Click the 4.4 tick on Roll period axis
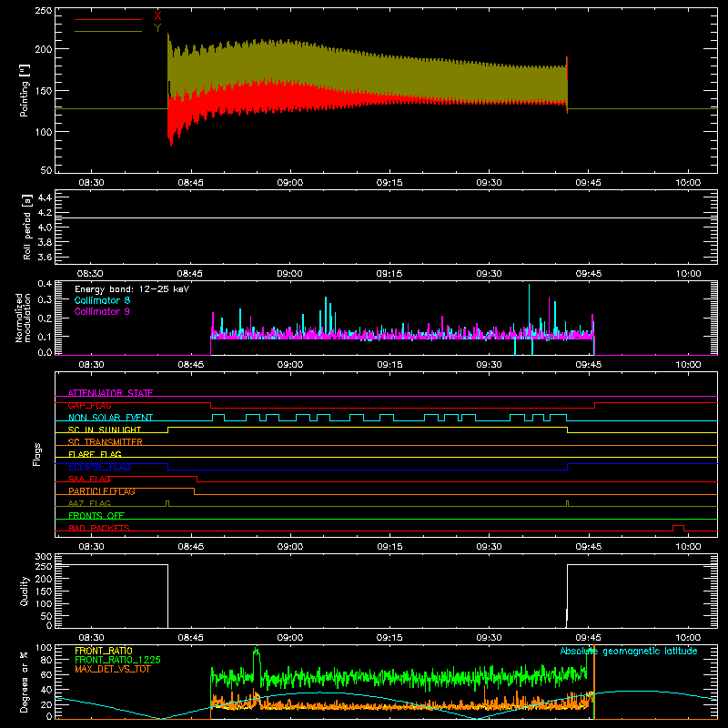 [x=45, y=197]
